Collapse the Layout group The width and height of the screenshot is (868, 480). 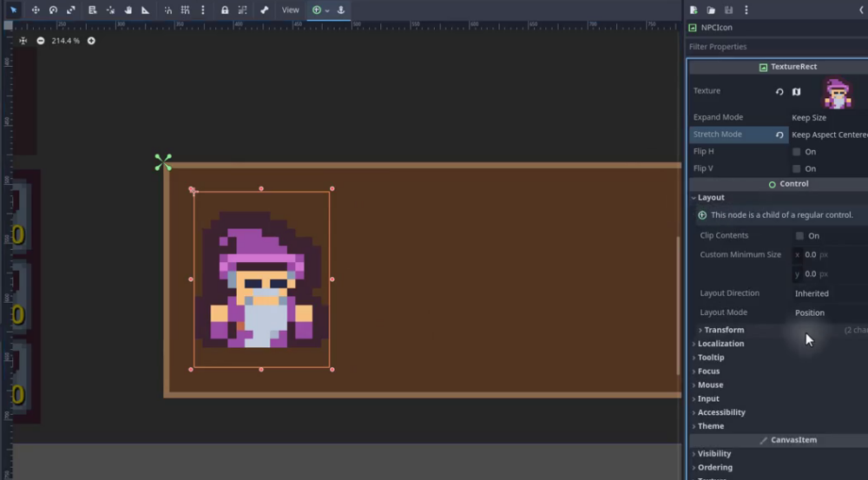[711, 197]
